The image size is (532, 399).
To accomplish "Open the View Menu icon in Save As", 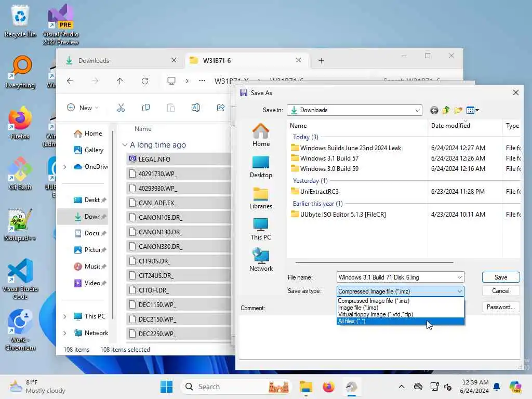I will click(x=472, y=110).
